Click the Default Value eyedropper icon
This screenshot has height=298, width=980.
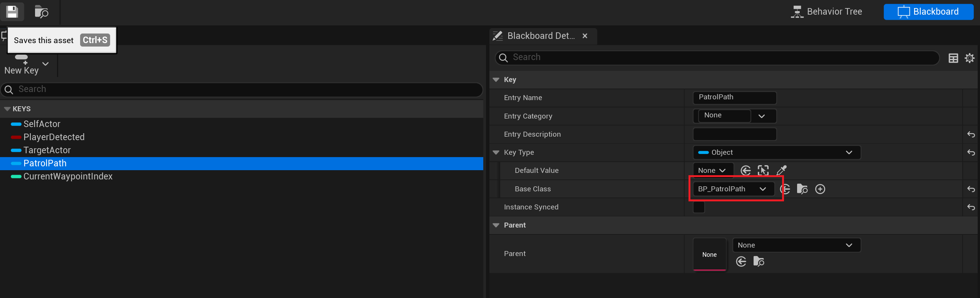click(782, 170)
